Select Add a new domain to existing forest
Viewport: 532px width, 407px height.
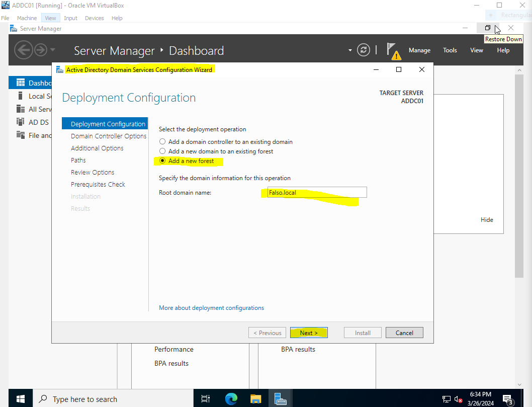[x=162, y=151]
